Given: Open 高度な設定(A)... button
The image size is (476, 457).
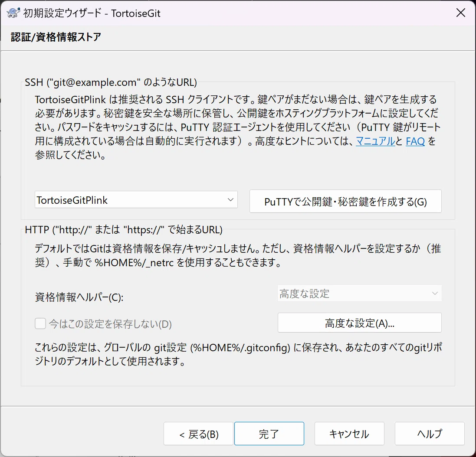Looking at the screenshot, I should (x=359, y=323).
